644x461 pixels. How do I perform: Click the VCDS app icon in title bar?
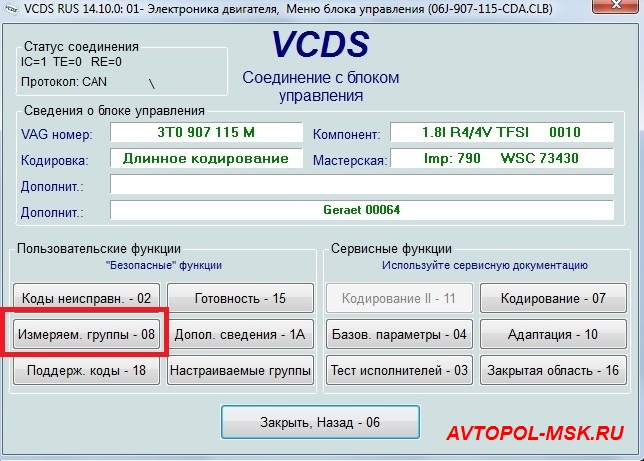10,8
